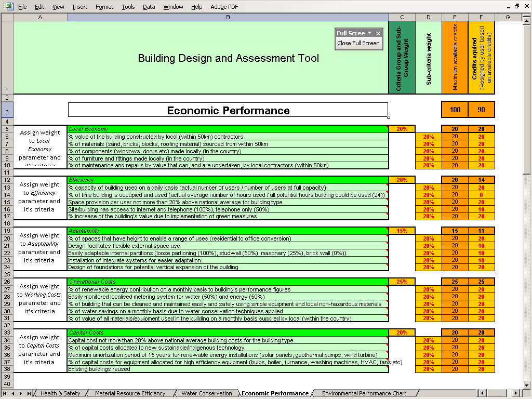This screenshot has height=399, width=532.
Task: Click the Building Design and Assessment Tool title
Action: (229, 58)
